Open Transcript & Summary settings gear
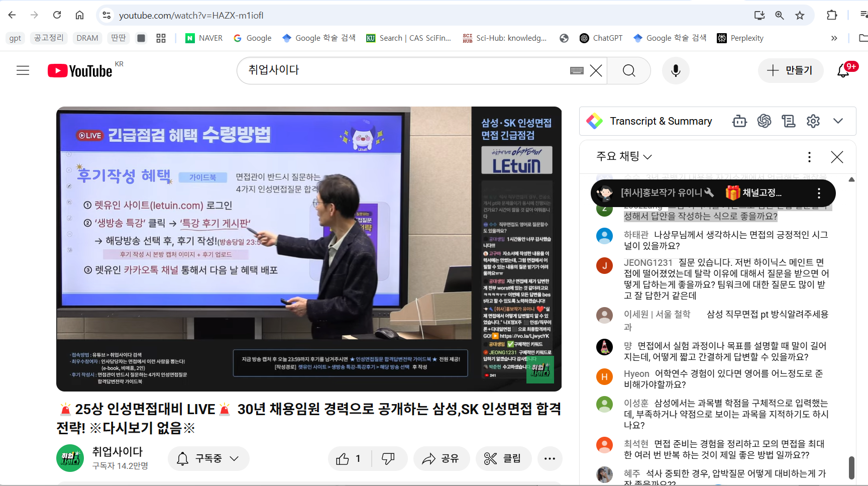Viewport: 868px width, 486px height. pos(813,121)
